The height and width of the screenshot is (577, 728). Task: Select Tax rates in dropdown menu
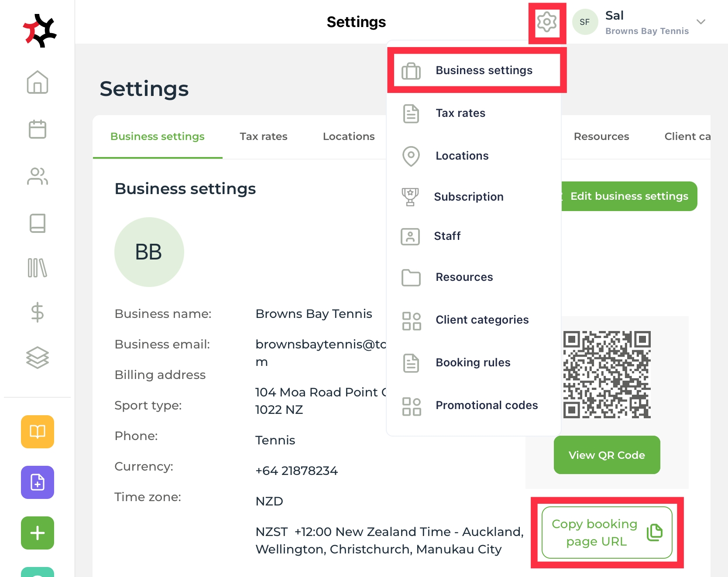click(x=460, y=113)
